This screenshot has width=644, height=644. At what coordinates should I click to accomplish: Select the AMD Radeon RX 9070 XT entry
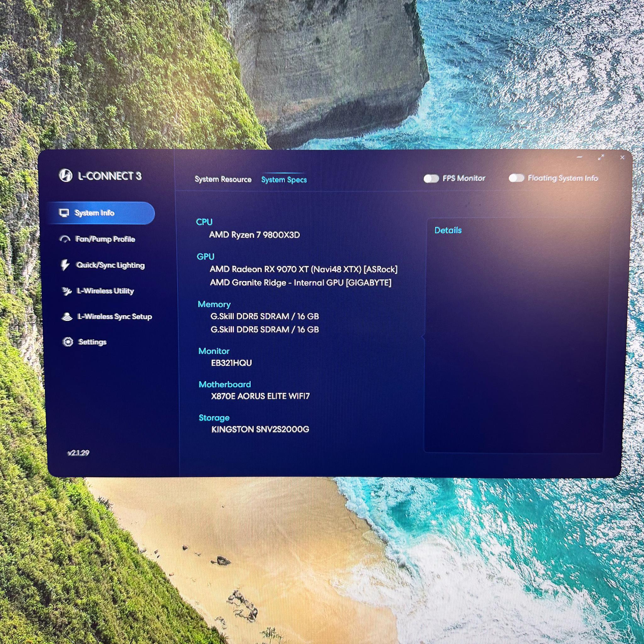click(x=304, y=269)
